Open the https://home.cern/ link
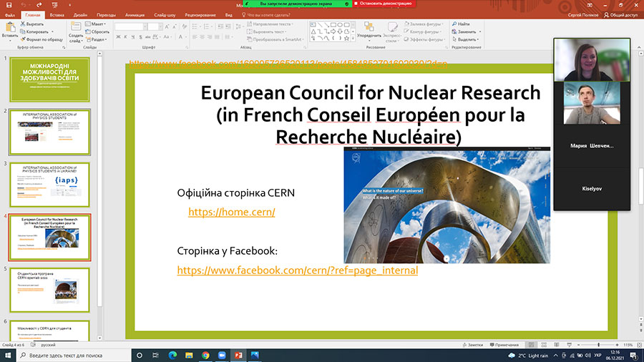This screenshot has height=362, width=644. pyautogui.click(x=231, y=212)
